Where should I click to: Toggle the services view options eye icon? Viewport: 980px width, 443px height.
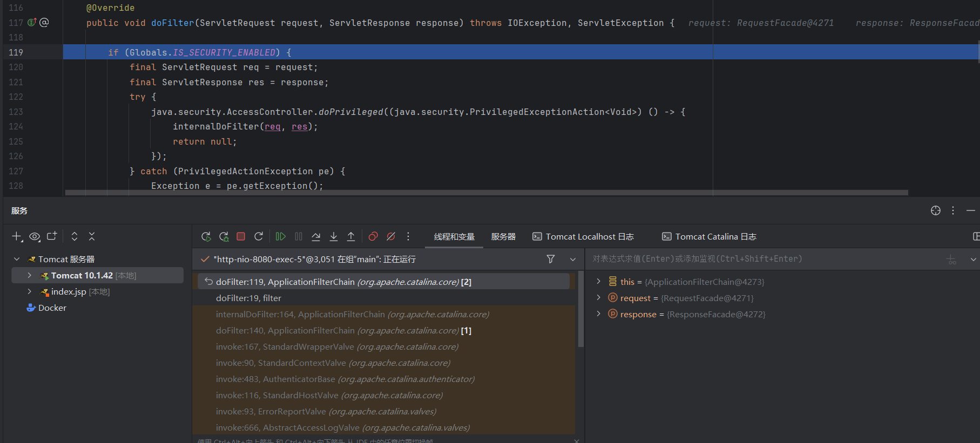pos(35,236)
